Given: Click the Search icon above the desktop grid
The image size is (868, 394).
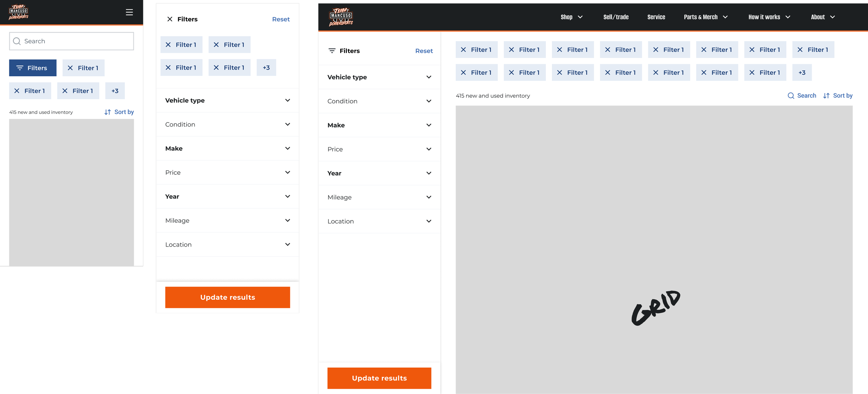Looking at the screenshot, I should click(791, 95).
